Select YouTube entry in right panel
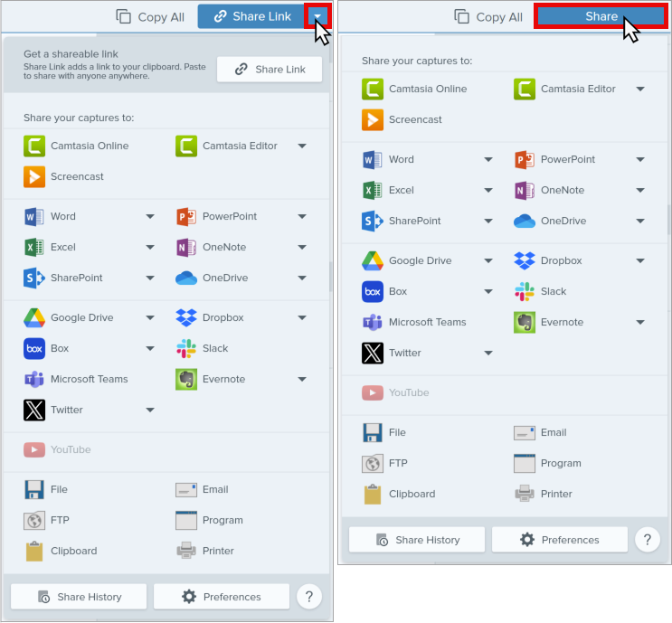 395,393
